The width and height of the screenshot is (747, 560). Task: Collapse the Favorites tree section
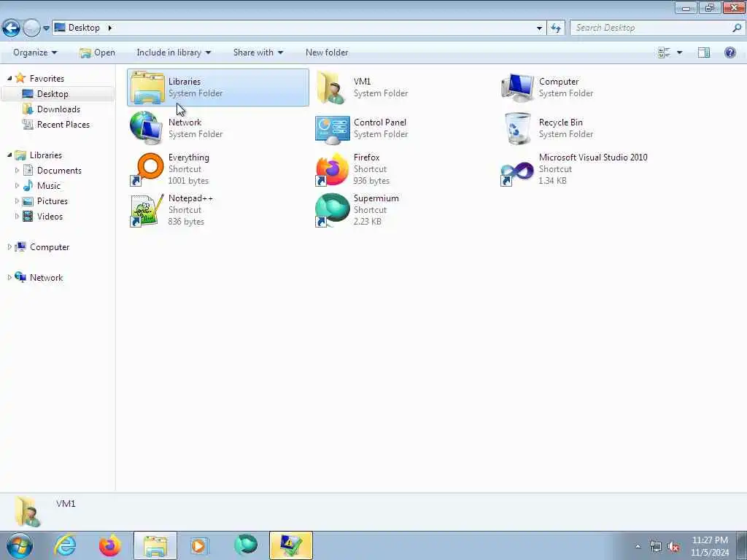pyautogui.click(x=9, y=78)
